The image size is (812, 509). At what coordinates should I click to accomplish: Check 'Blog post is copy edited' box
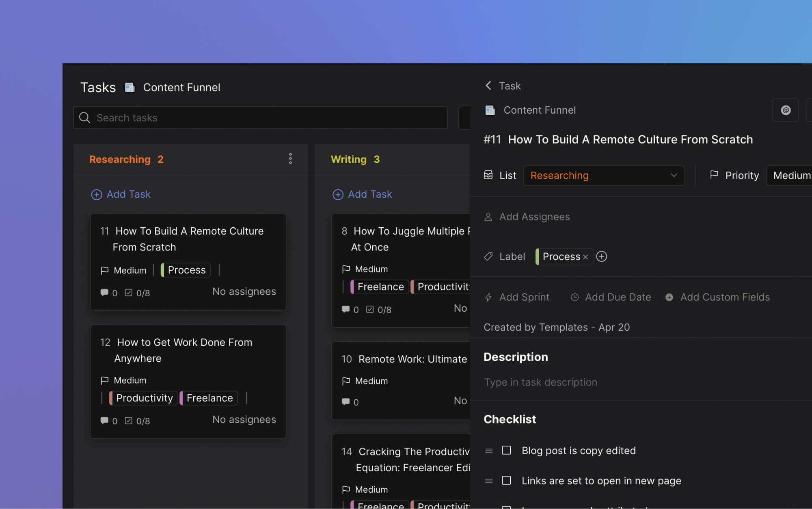(506, 450)
